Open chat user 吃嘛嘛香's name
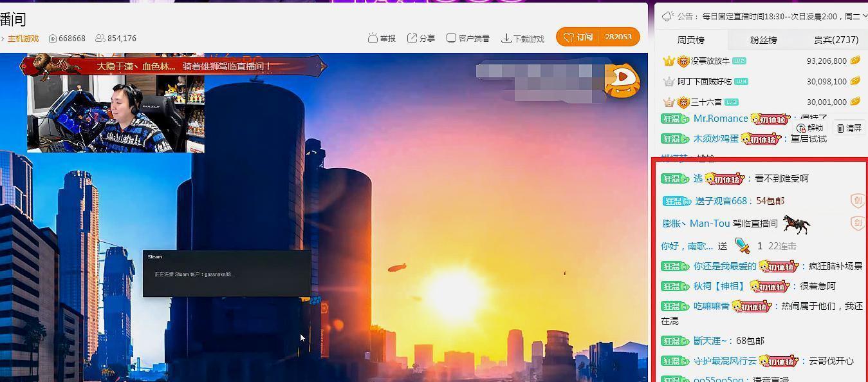Image resolution: width=868 pixels, height=382 pixels. (712, 306)
